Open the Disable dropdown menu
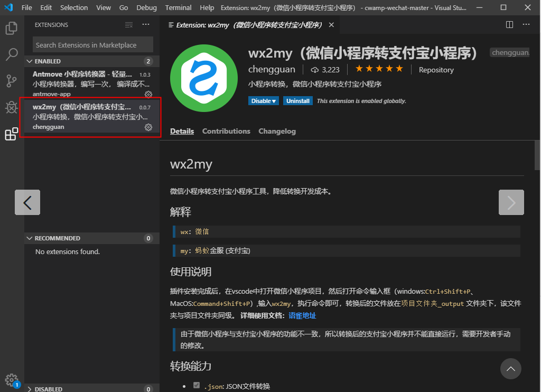Image resolution: width=541 pixels, height=392 pixels. click(x=263, y=100)
